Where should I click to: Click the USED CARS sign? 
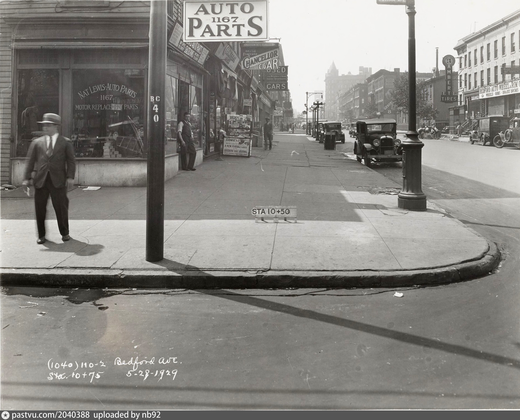pos(277,78)
